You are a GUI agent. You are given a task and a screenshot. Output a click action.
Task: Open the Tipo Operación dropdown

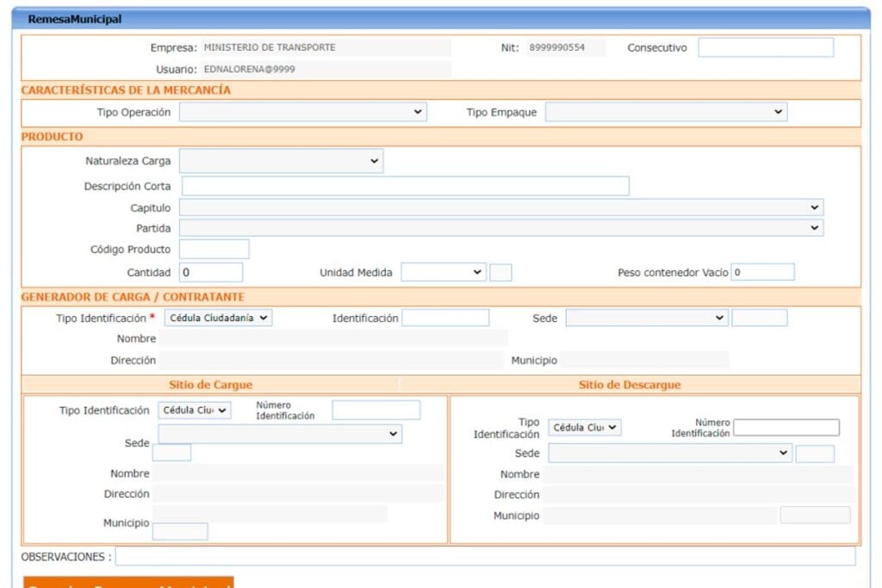[302, 112]
